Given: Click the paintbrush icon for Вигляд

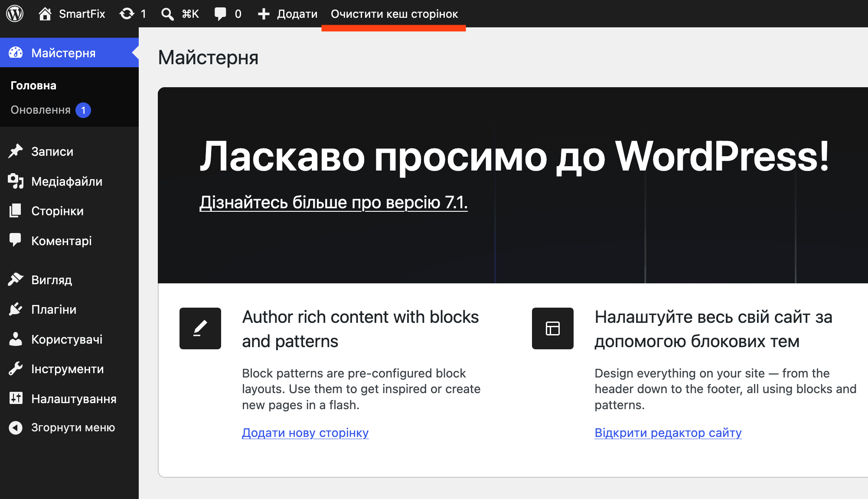Looking at the screenshot, I should coord(16,279).
